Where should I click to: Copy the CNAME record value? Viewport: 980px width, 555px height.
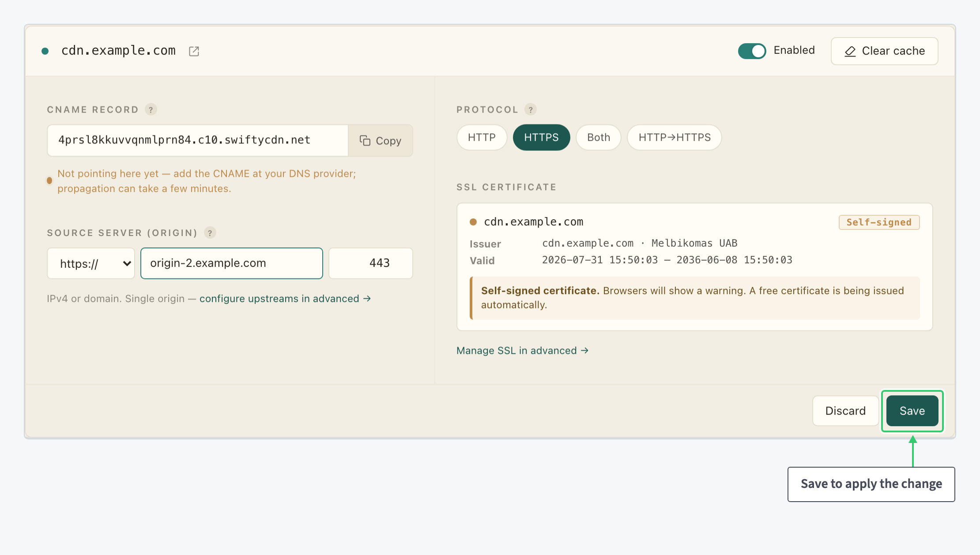(381, 140)
